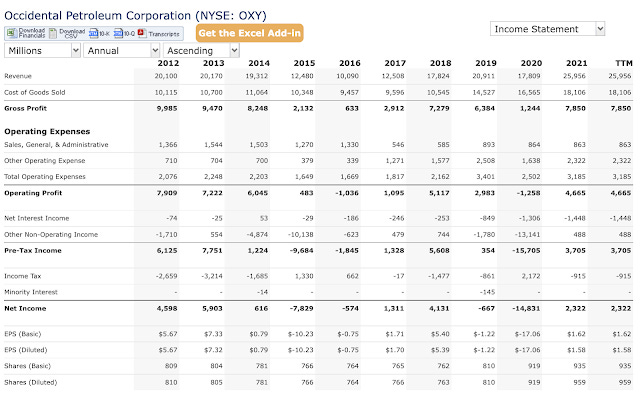
Task: Open the Income Statement dropdown
Action: coord(547,29)
